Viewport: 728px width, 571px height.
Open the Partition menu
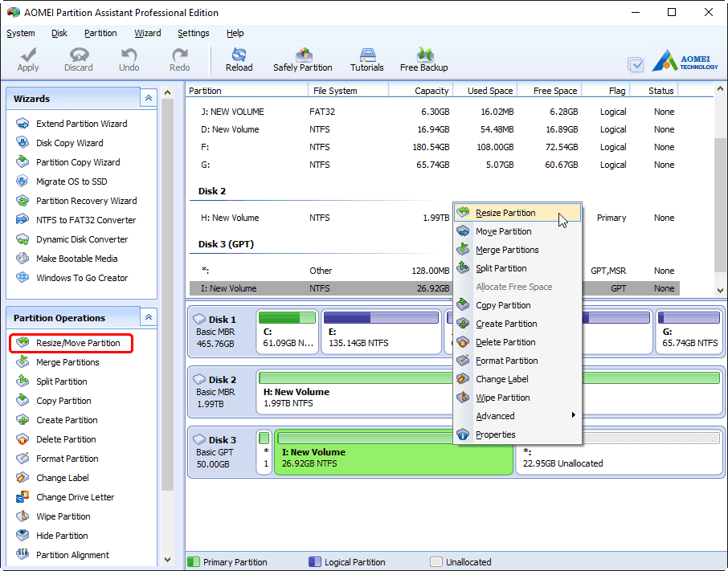[x=100, y=33]
